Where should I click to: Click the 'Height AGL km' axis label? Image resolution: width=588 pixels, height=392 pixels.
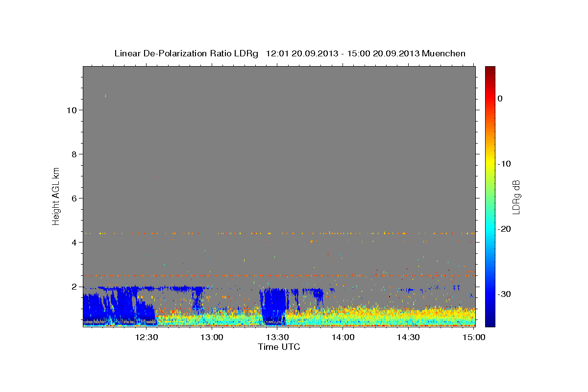pyautogui.click(x=56, y=196)
